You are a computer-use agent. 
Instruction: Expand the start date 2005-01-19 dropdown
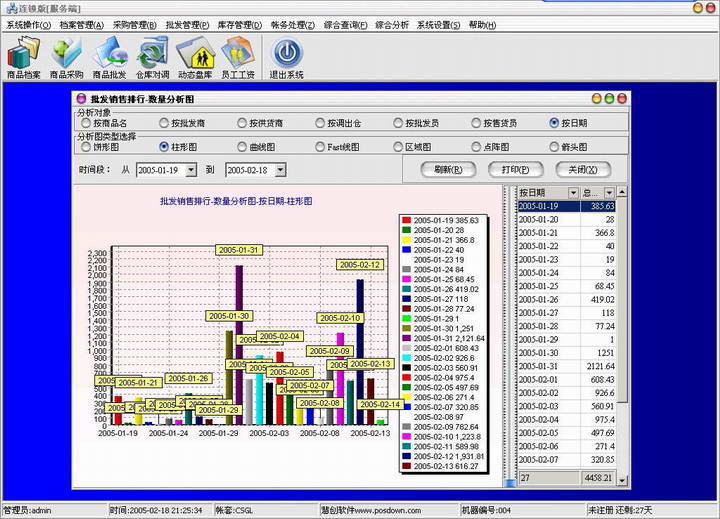coord(191,170)
